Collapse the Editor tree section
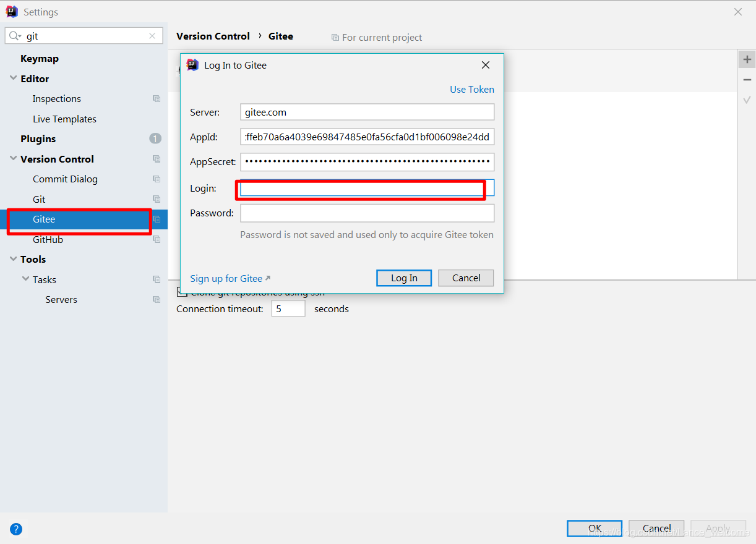756x544 pixels. 14,79
